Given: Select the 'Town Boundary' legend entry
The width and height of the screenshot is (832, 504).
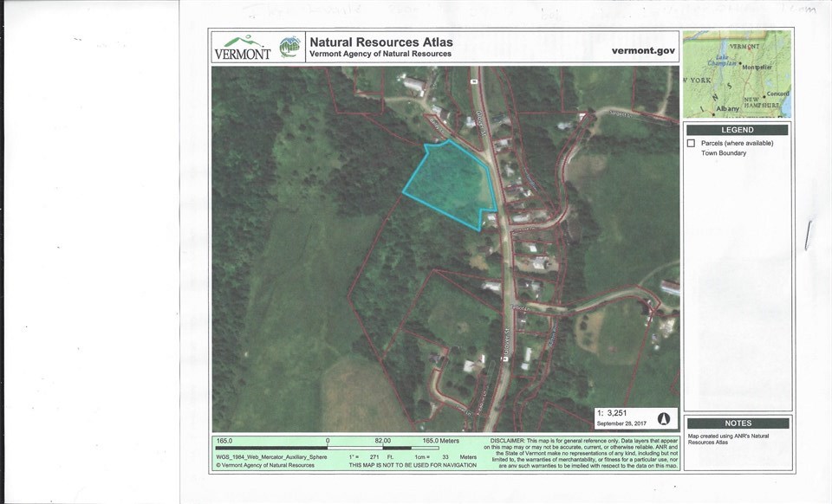Looking at the screenshot, I should tap(724, 153).
